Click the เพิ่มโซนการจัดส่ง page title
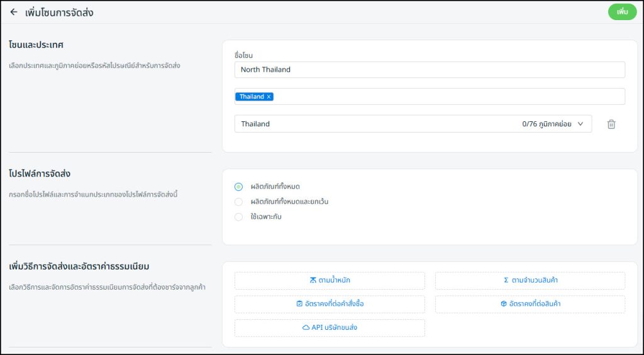This screenshot has height=355, width=644. [60, 12]
